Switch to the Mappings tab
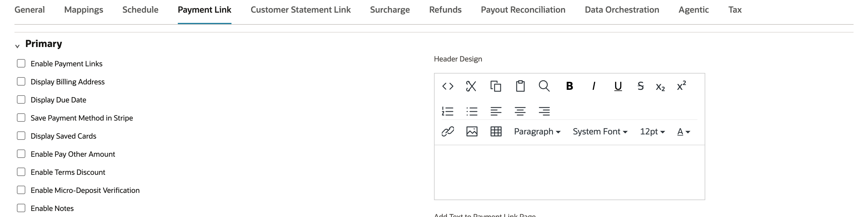Screen dimensions: 868x217 [83, 10]
